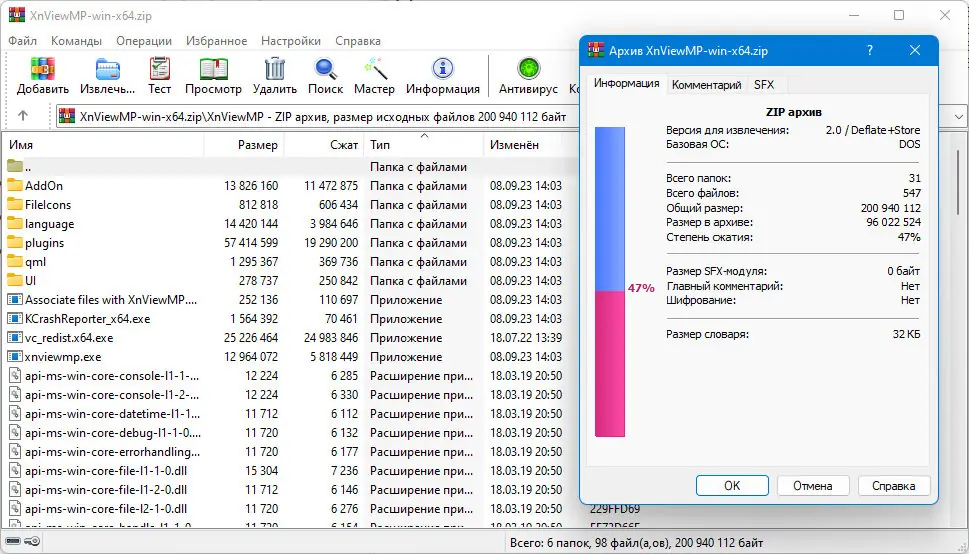The width and height of the screenshot is (969, 554).
Task: Open the Операции menu
Action: pyautogui.click(x=144, y=41)
